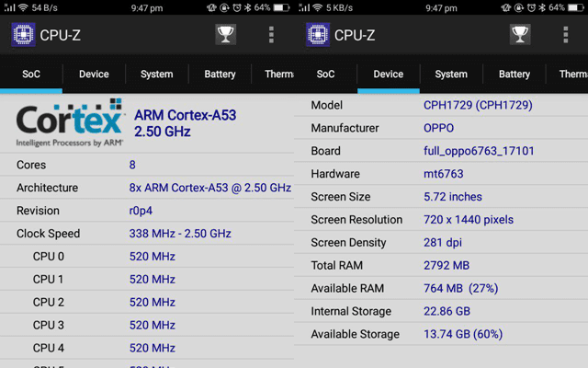Tap the CPU 2 row label

(x=49, y=303)
